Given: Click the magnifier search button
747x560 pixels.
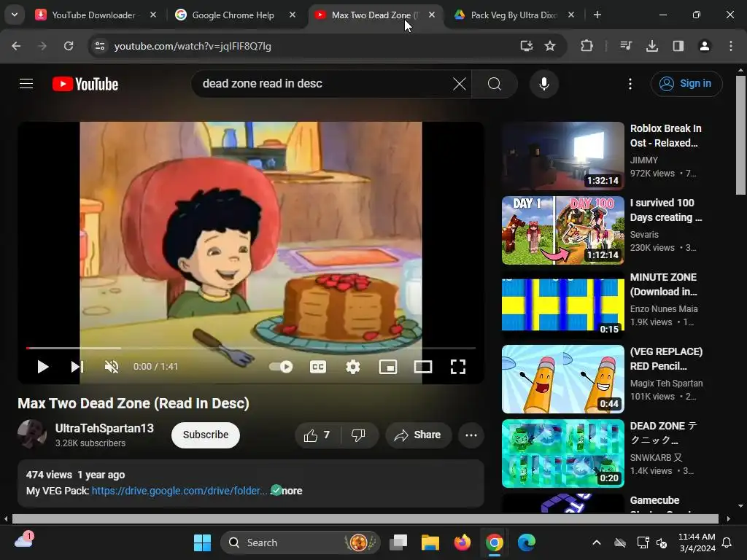Looking at the screenshot, I should point(495,84).
